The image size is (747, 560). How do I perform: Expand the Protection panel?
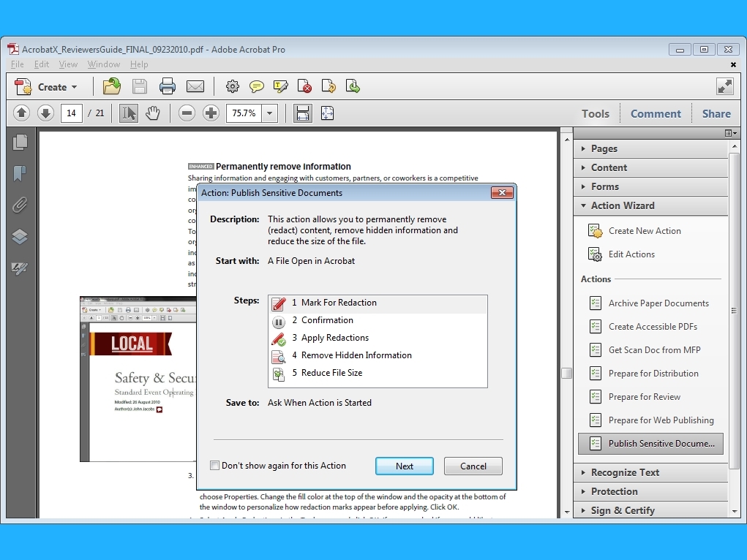[614, 491]
